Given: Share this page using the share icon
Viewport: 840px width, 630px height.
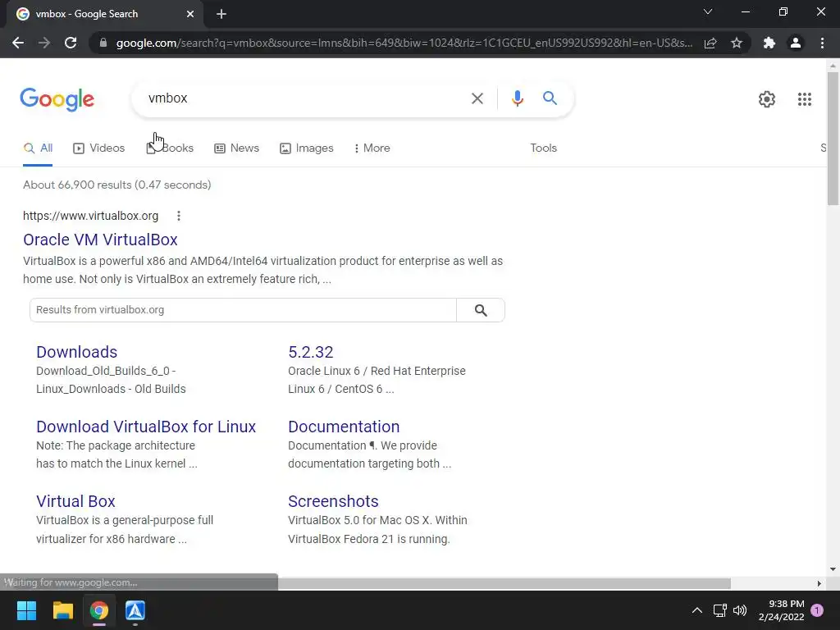Looking at the screenshot, I should [x=710, y=43].
